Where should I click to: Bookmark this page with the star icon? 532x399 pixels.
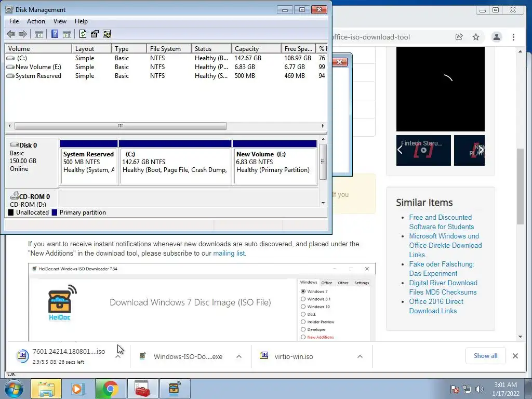[x=476, y=37]
